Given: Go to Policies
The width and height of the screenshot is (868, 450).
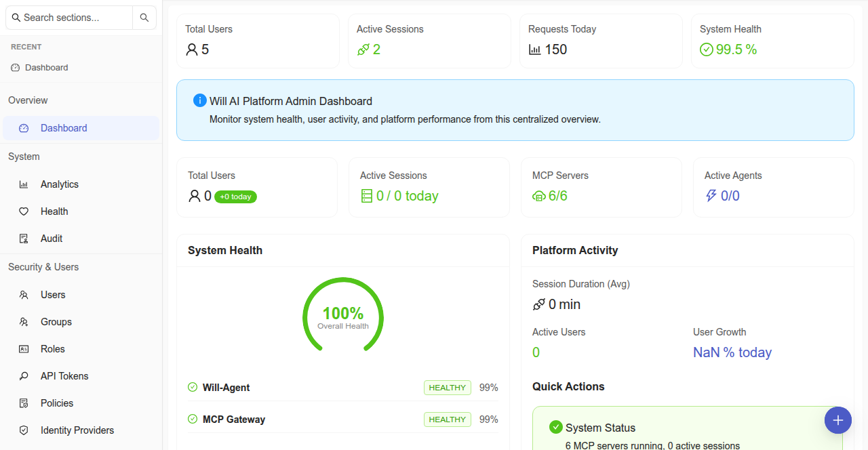Looking at the screenshot, I should point(81,403).
